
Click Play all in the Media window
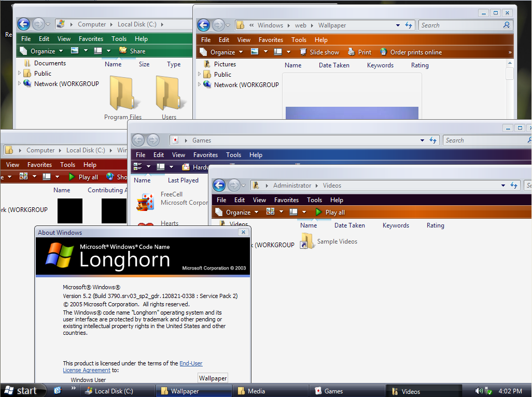pos(83,177)
